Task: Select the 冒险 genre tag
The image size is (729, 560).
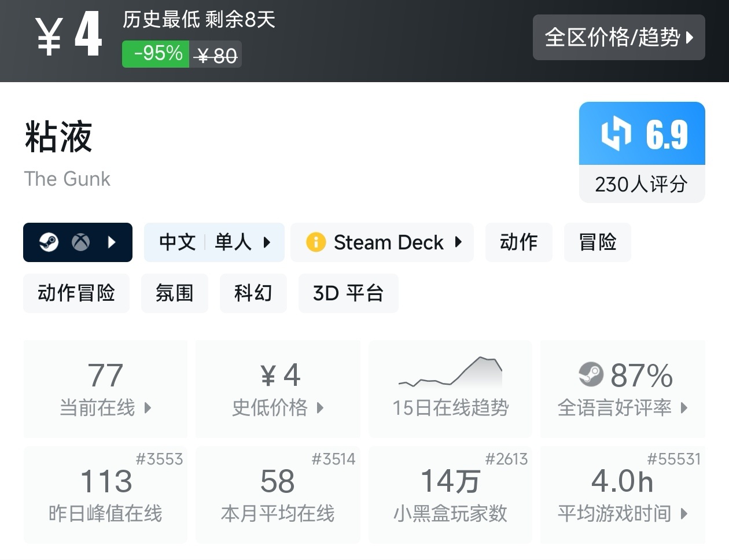Action: pos(597,242)
